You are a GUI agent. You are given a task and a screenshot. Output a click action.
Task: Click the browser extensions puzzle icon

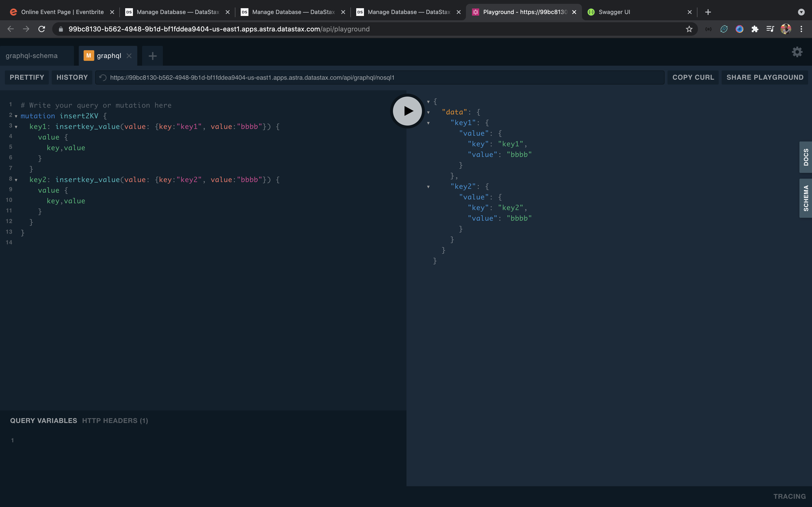tap(755, 29)
